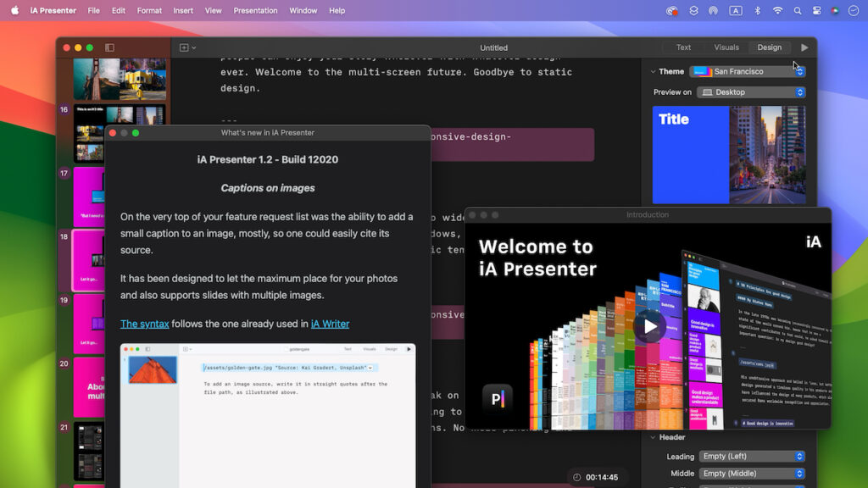Collapse the Header section

653,437
